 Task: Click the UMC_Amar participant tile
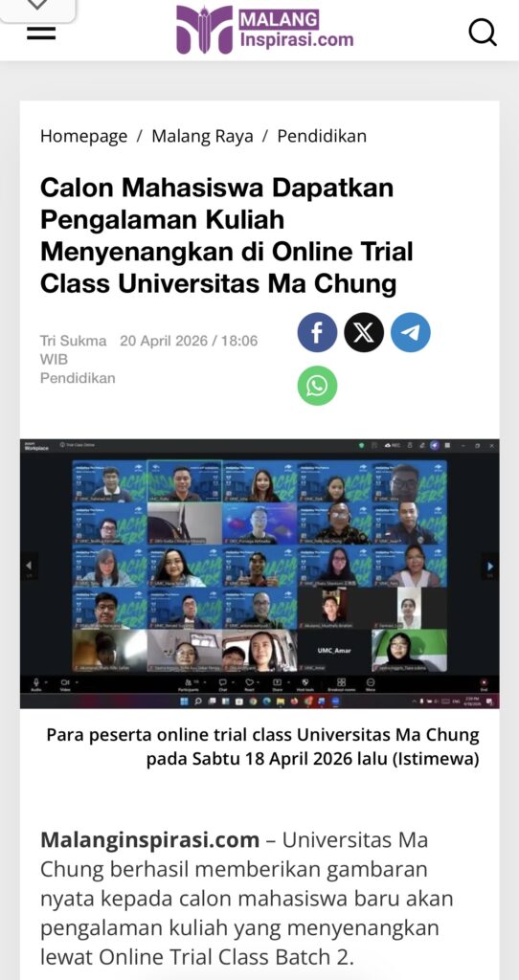pyautogui.click(x=334, y=651)
